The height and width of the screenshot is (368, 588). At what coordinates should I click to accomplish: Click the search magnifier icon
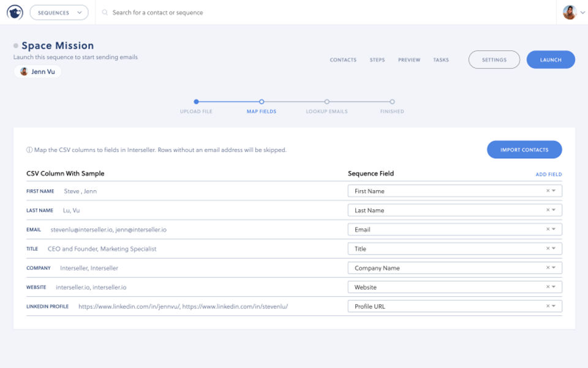[105, 12]
